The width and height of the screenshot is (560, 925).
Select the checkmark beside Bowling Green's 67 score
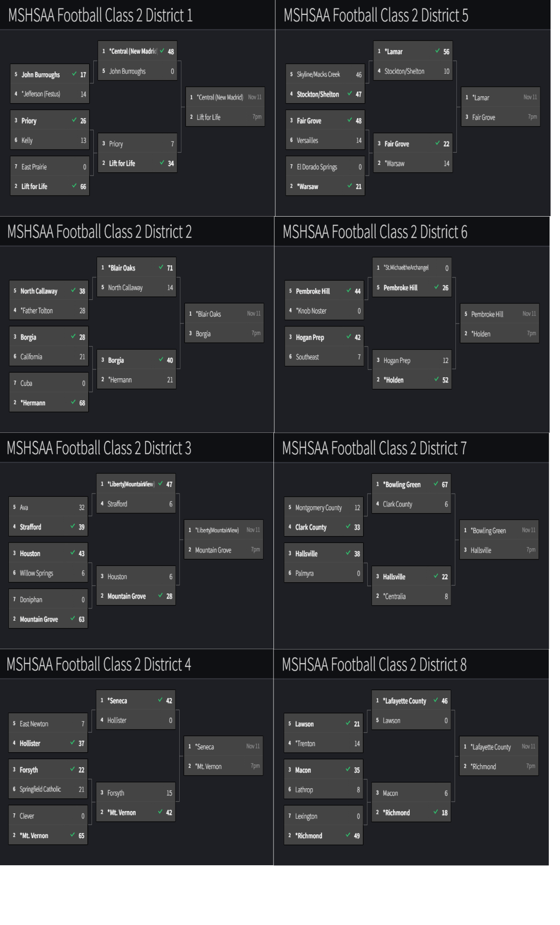coord(436,484)
